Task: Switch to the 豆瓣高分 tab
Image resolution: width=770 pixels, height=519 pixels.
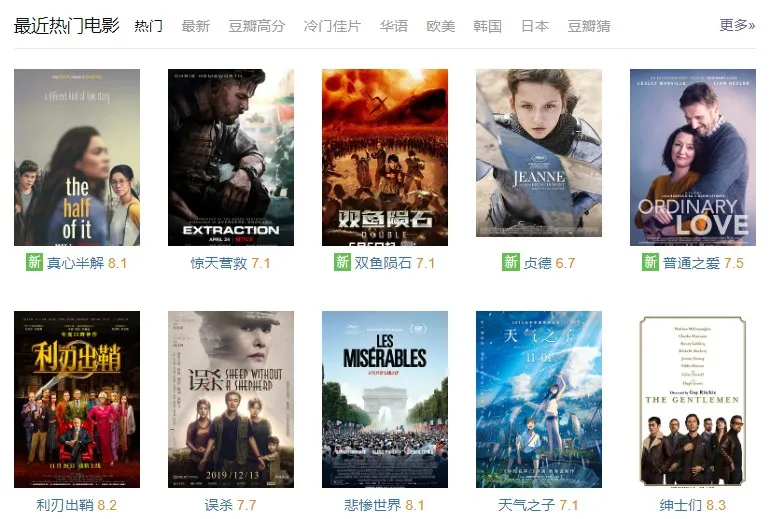Action: point(257,26)
